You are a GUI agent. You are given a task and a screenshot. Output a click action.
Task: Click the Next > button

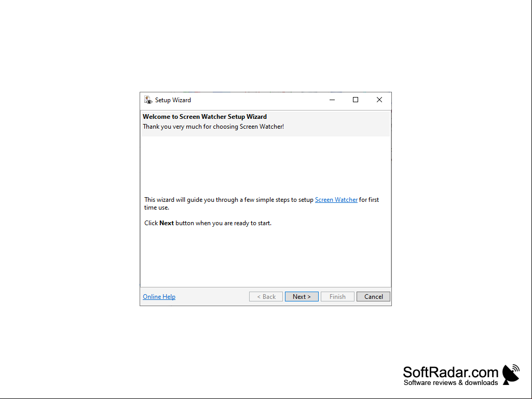pyautogui.click(x=302, y=297)
